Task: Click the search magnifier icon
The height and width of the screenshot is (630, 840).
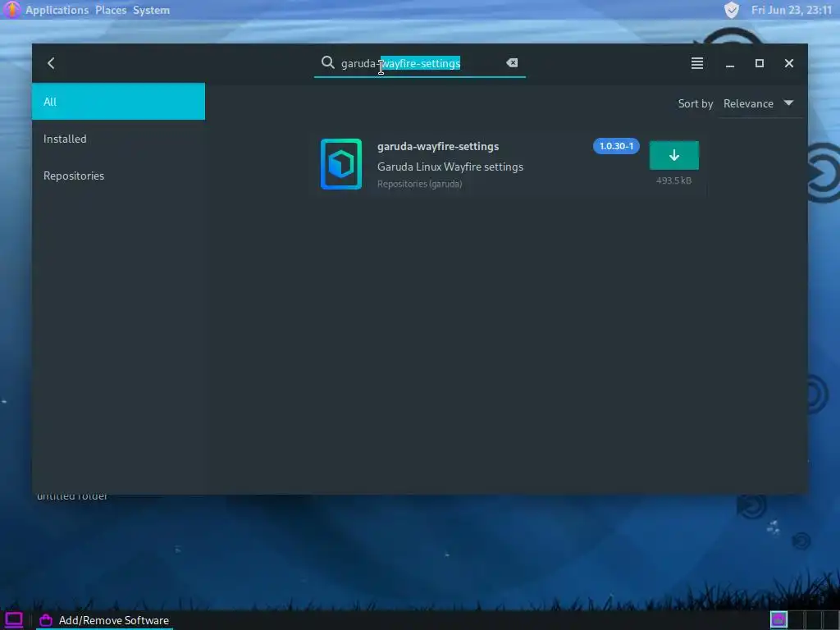Action: tap(327, 62)
